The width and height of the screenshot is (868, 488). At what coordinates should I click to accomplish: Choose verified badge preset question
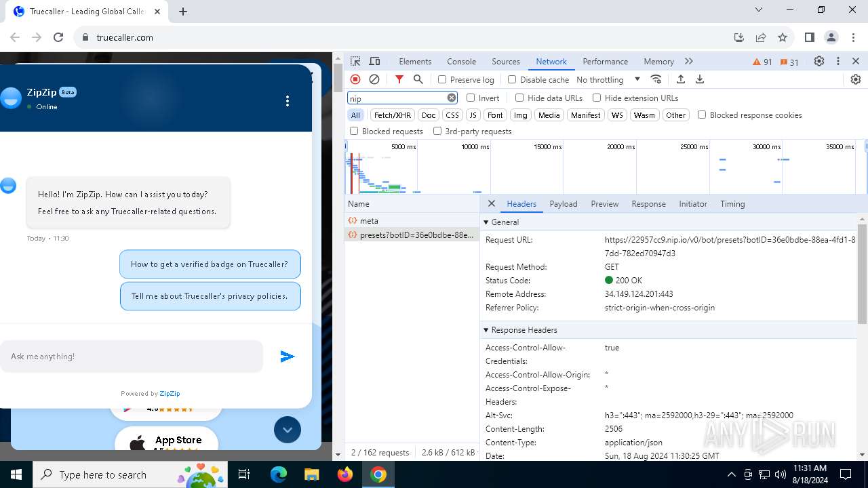[x=210, y=264]
